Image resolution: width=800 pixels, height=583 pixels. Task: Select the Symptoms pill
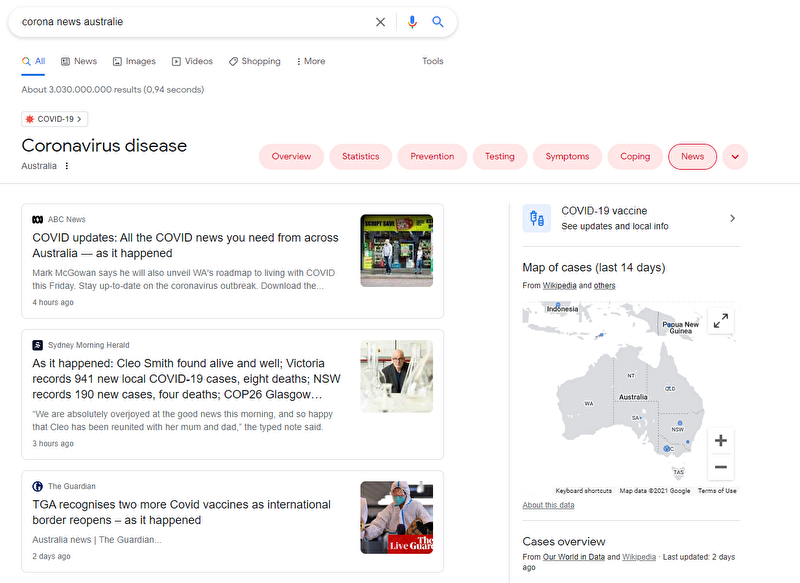567,157
